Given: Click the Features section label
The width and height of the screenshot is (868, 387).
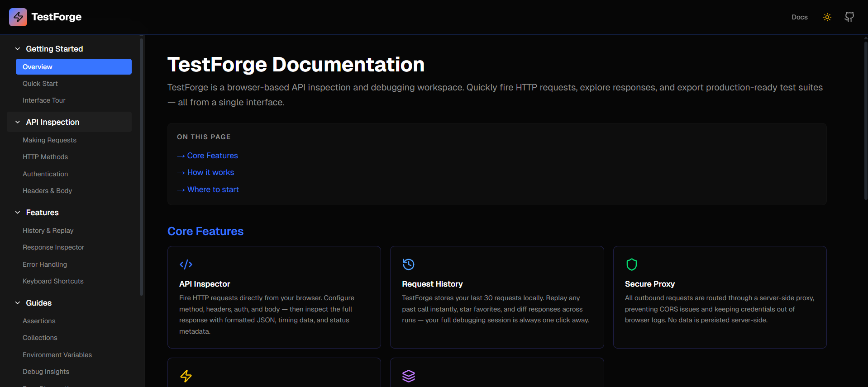Looking at the screenshot, I should (x=43, y=212).
